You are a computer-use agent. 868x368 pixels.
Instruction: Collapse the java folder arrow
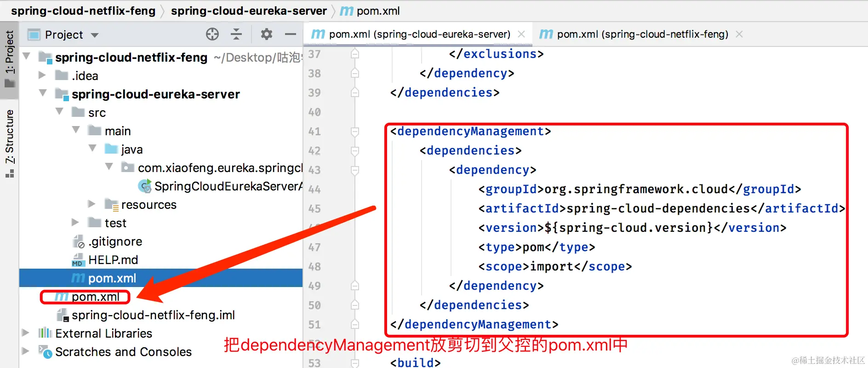click(x=92, y=149)
